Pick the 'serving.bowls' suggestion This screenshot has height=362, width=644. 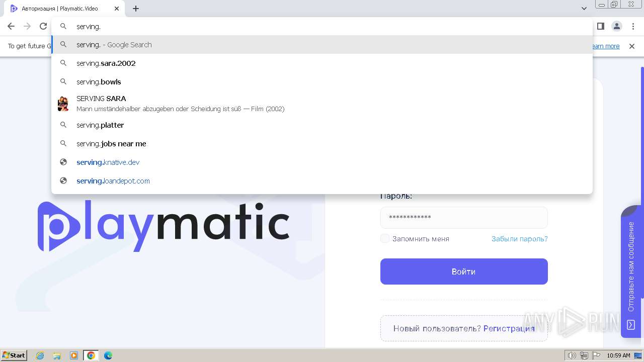coord(322,82)
